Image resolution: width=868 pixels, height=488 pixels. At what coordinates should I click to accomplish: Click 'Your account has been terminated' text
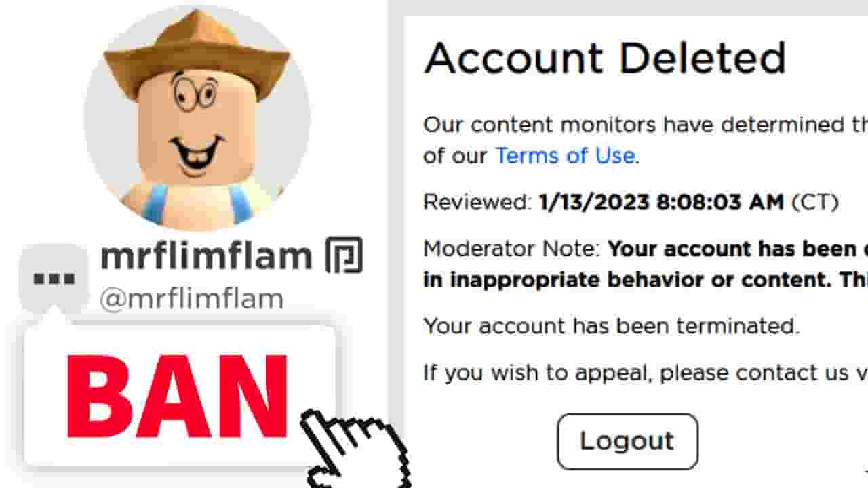click(611, 327)
